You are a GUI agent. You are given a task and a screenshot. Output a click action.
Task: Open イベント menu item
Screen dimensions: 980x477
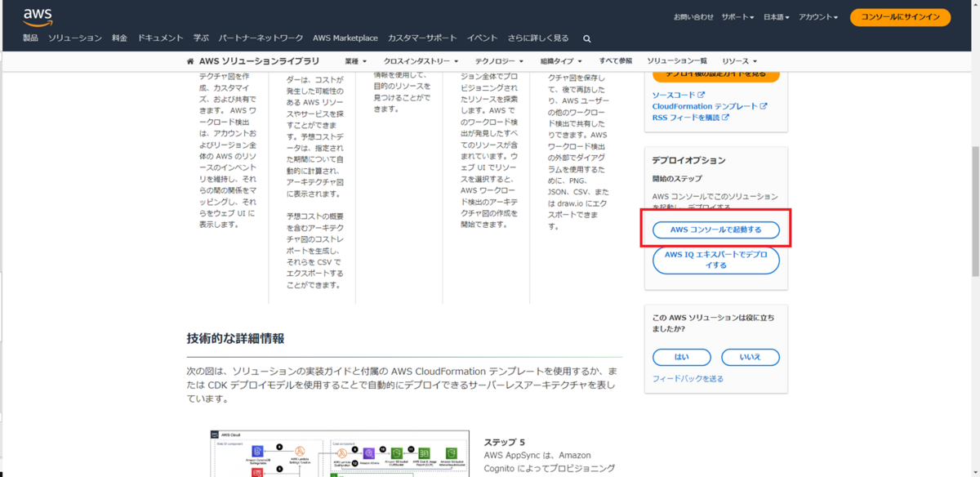pyautogui.click(x=482, y=38)
